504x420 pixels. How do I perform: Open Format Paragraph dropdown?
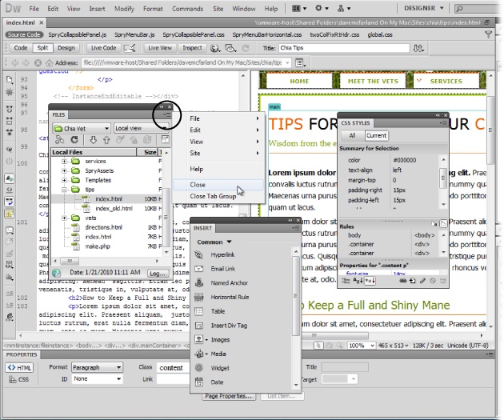[97, 367]
